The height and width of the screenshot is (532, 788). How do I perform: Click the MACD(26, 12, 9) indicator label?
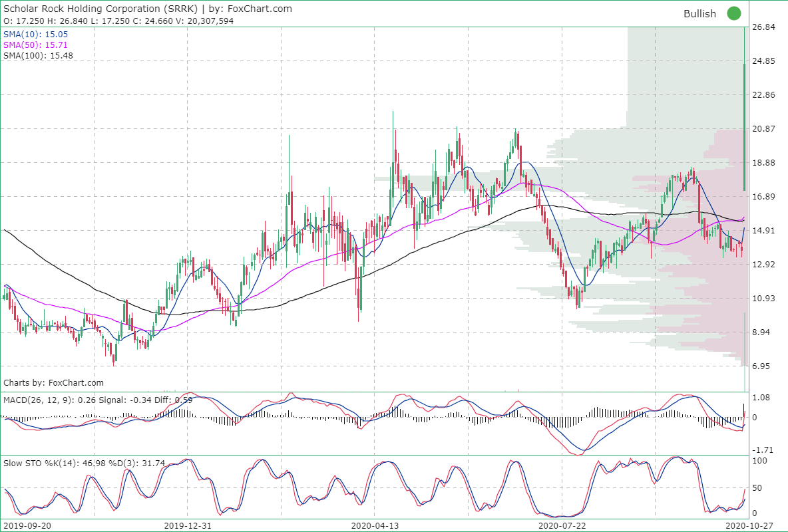(98, 400)
